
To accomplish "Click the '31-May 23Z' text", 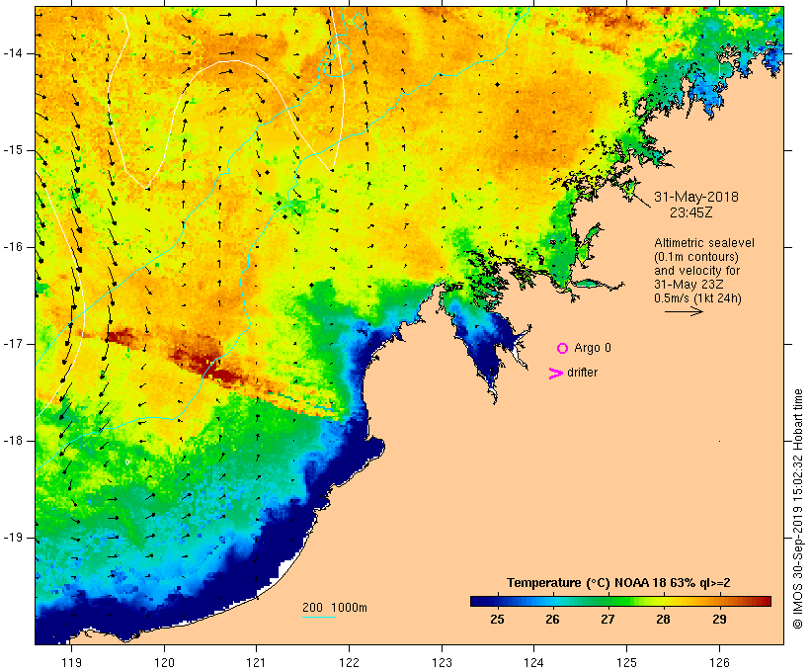I will coord(688,285).
